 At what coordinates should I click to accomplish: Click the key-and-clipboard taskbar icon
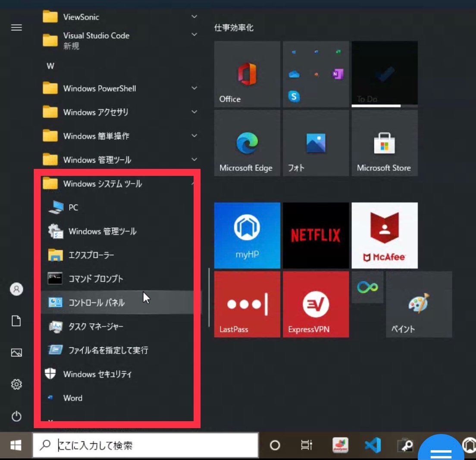405,446
